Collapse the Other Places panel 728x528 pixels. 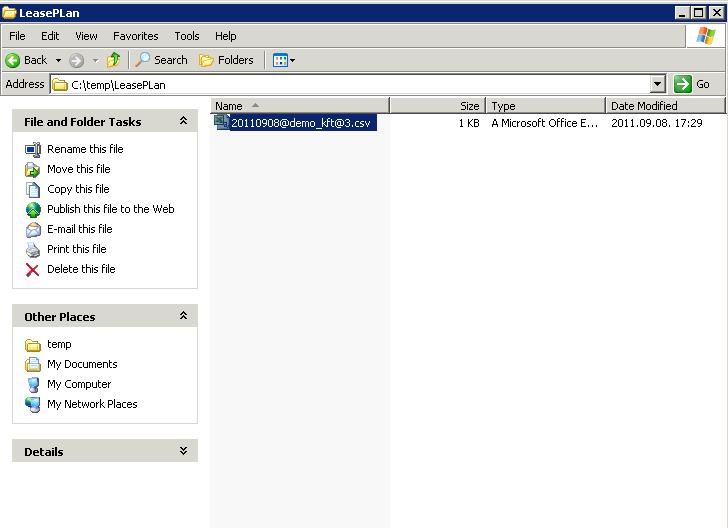pos(183,316)
